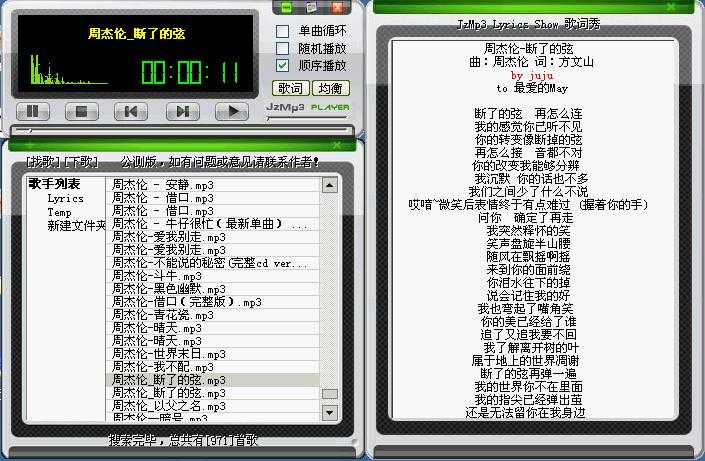Click playlist scrollbar down arrow
The height and width of the screenshot is (461, 705).
pyautogui.click(x=330, y=412)
